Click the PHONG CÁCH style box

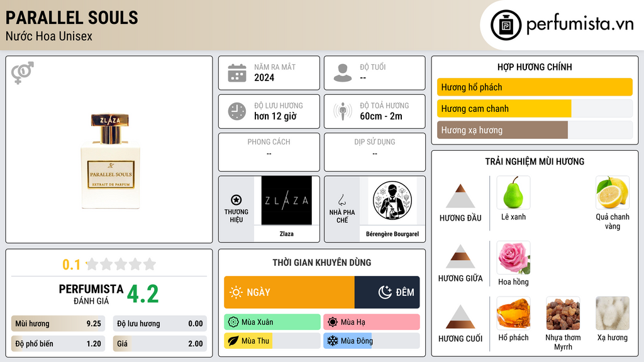click(x=269, y=152)
